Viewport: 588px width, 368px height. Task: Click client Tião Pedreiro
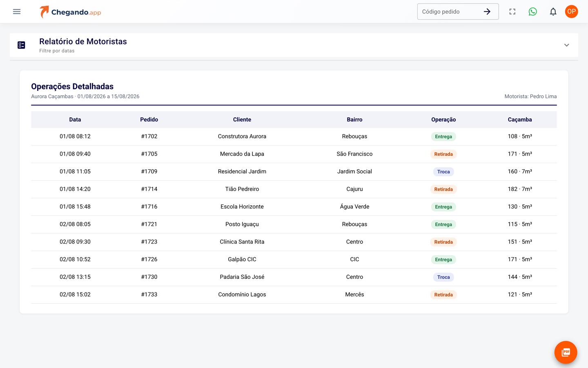(242, 189)
